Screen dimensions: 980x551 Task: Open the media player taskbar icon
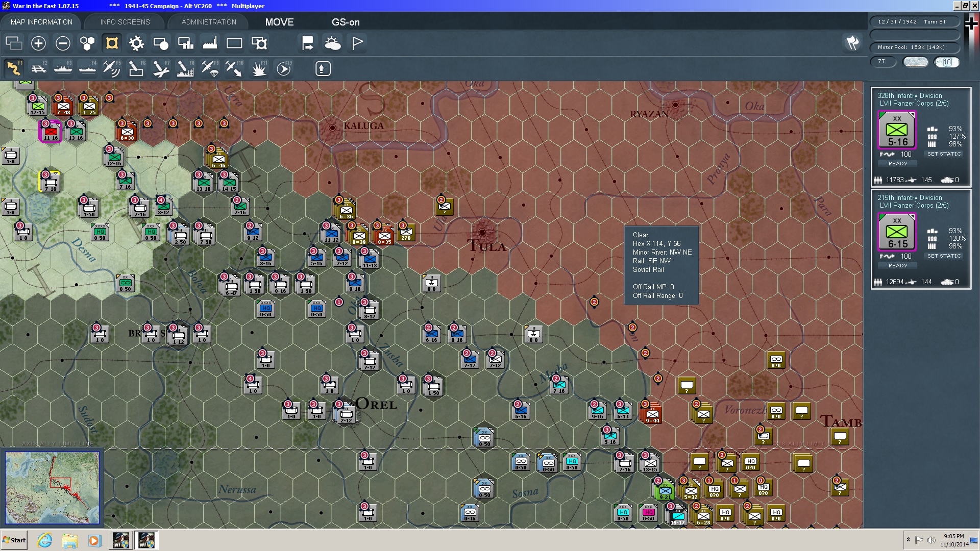point(94,540)
